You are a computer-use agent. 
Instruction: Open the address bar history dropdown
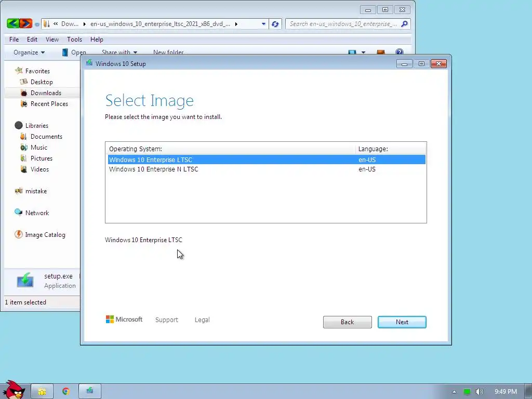pos(263,24)
